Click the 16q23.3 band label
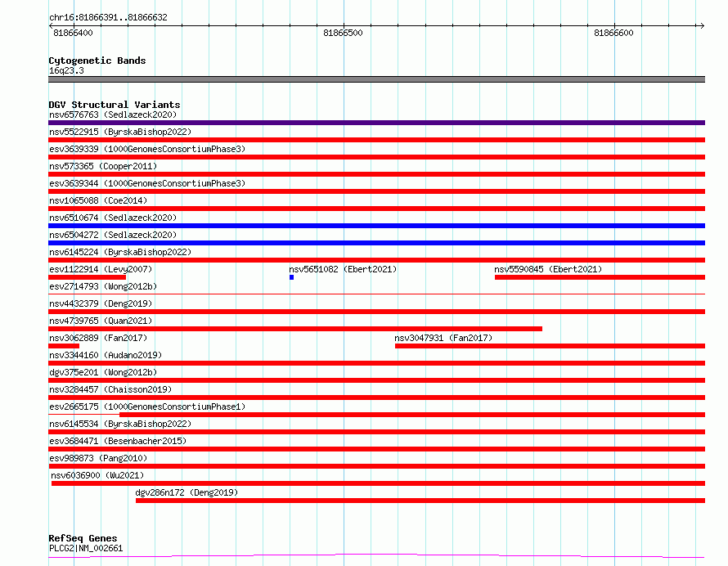This screenshot has height=566, width=728. click(66, 70)
